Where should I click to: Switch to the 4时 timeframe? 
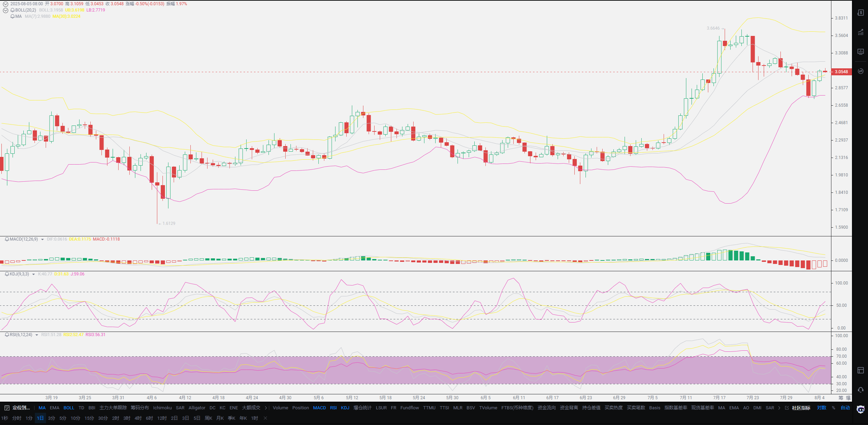[x=138, y=418]
